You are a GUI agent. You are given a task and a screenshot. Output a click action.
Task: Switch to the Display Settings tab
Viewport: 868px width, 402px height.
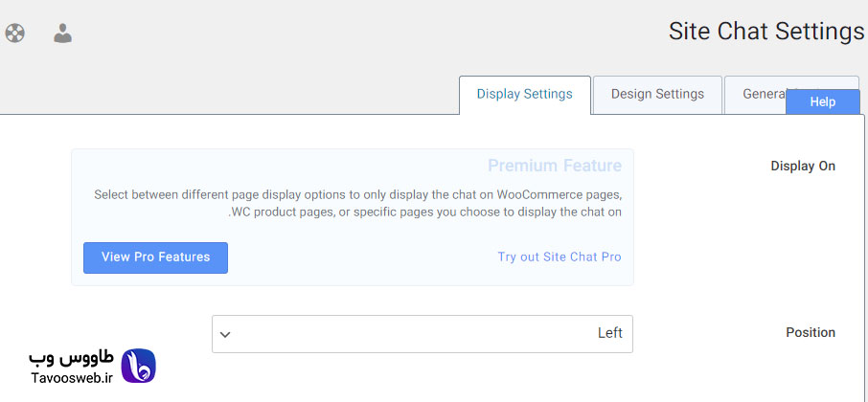tap(525, 95)
